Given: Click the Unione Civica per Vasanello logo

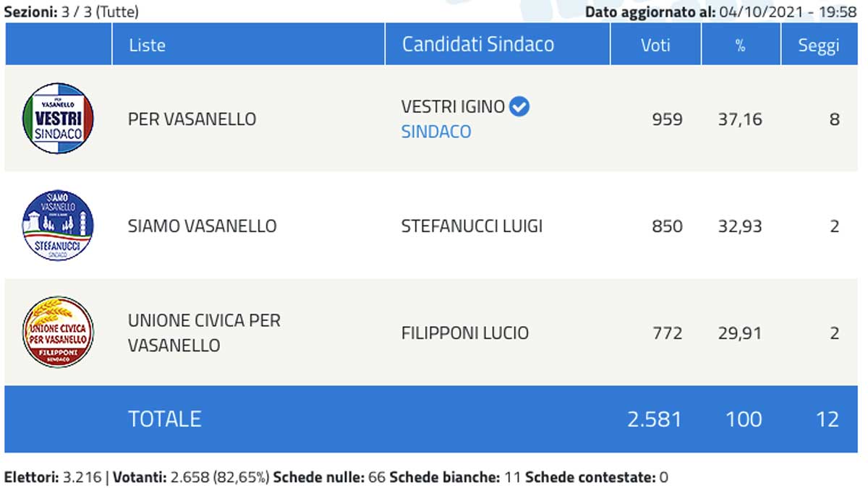Looking at the screenshot, I should [59, 333].
